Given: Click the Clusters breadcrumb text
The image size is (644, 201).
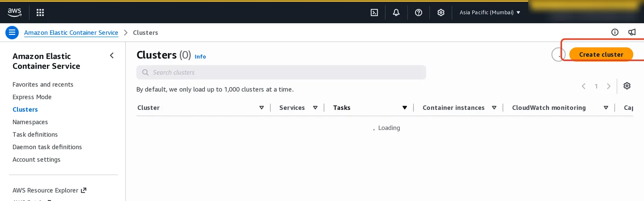Looking at the screenshot, I should coord(145,33).
